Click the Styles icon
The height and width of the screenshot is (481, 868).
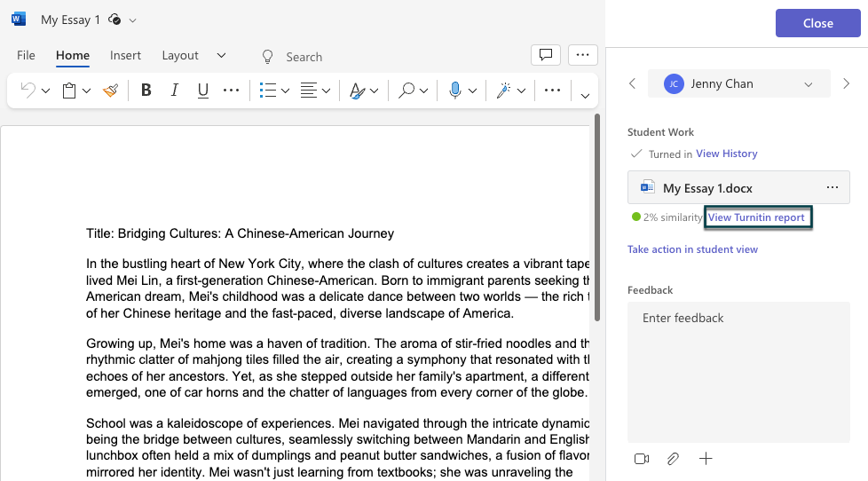[x=357, y=91]
